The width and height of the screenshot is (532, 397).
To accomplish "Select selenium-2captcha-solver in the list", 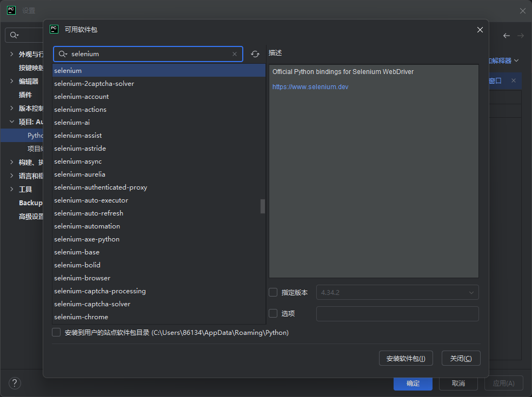I will tap(159, 83).
